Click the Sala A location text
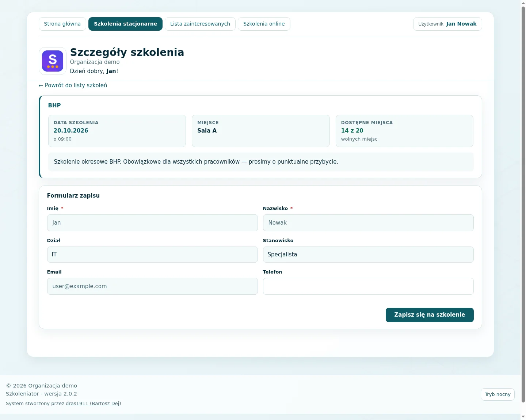The height and width of the screenshot is (420, 526). 207,130
